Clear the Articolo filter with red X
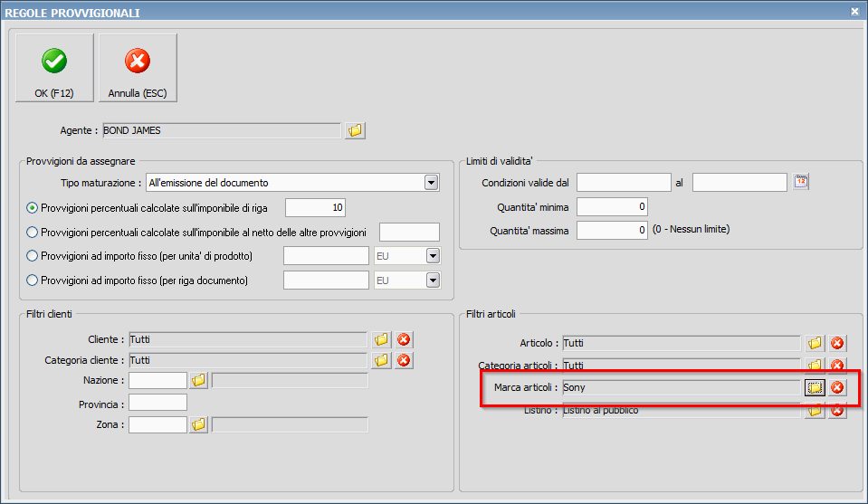 [x=837, y=343]
